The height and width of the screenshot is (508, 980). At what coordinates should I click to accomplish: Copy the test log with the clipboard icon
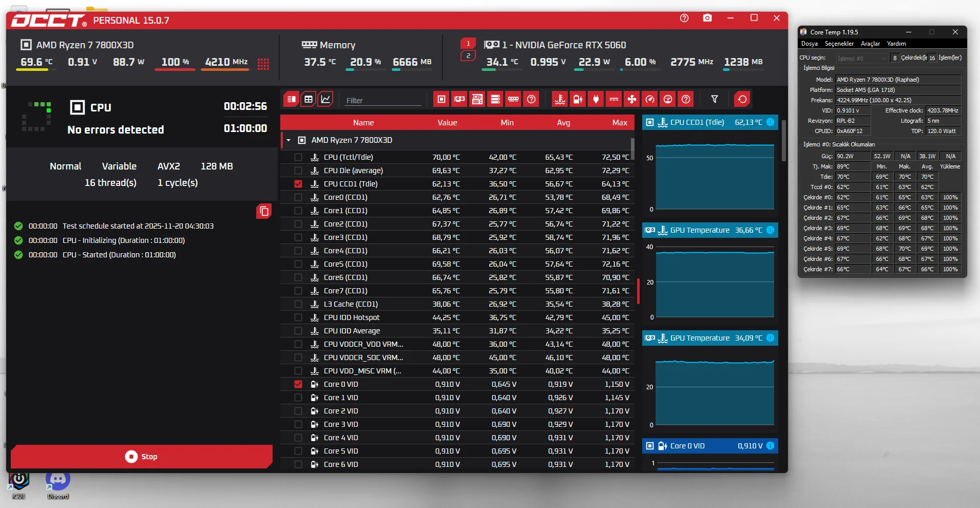[x=264, y=211]
